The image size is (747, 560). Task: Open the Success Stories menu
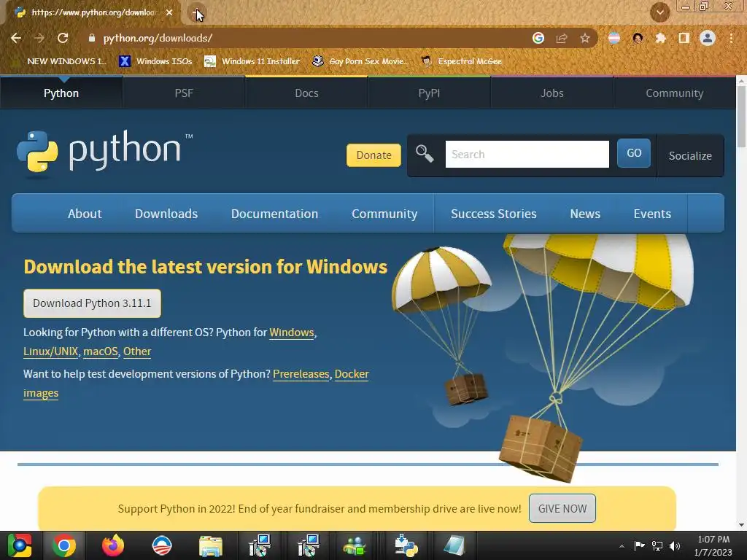point(494,214)
